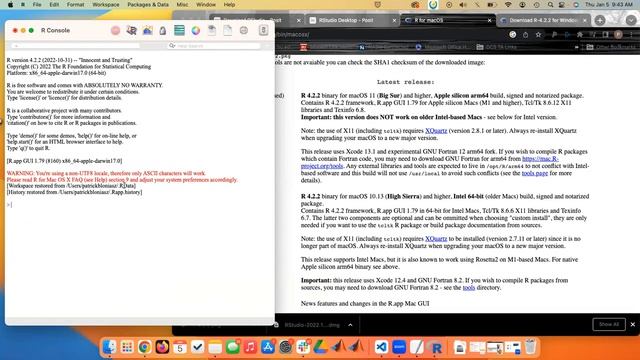Viewport: 640px width, 360px height.
Task: Open the Workspace menu
Action: 106,4
